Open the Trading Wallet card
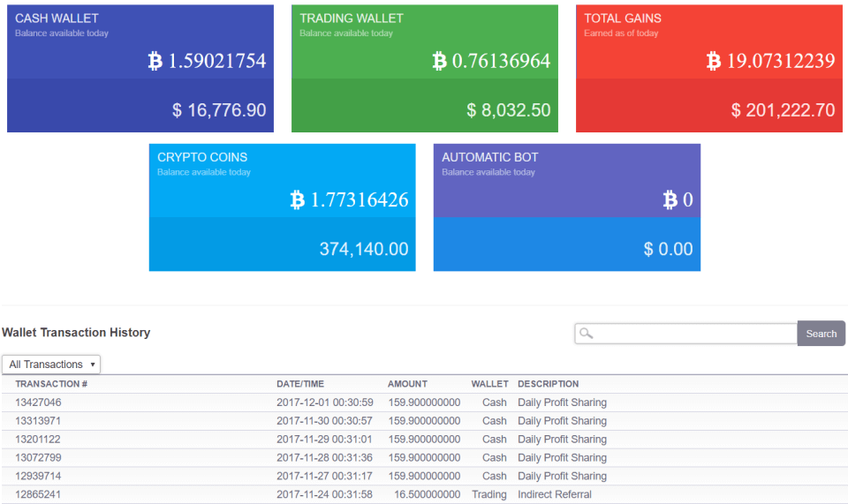Image resolution: width=848 pixels, height=504 pixels. click(x=425, y=69)
